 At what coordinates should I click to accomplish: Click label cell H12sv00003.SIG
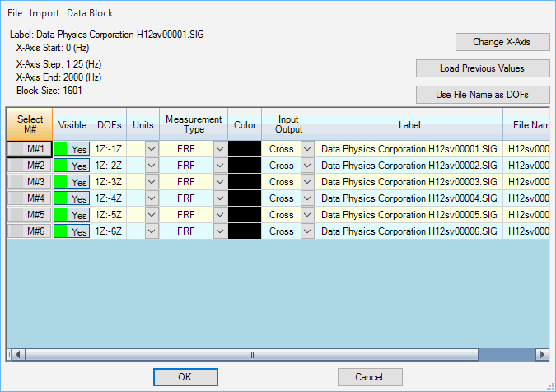click(409, 182)
